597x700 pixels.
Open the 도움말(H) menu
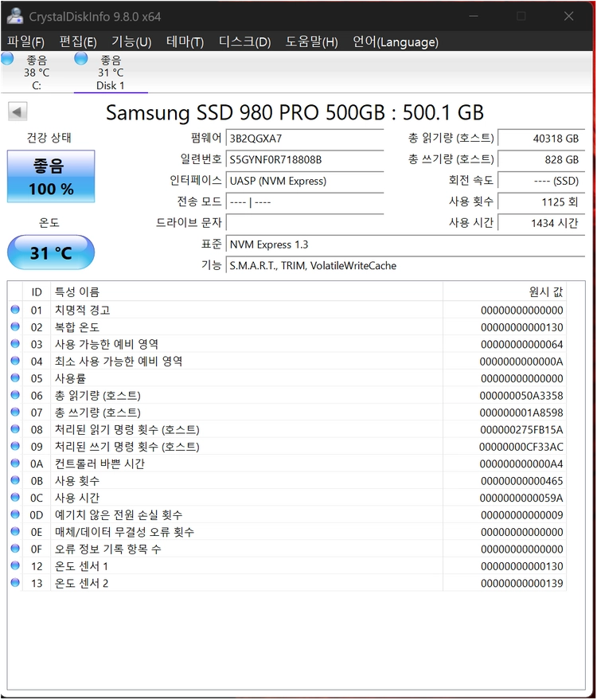[311, 41]
